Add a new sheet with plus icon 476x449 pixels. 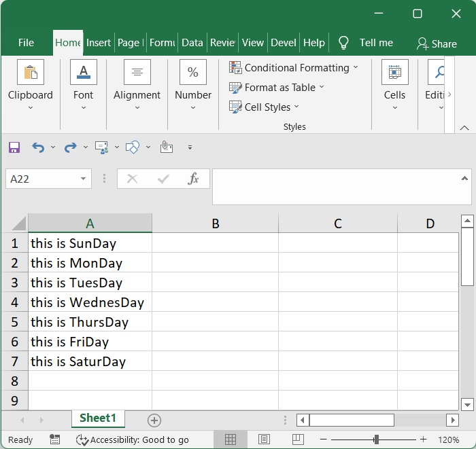click(154, 420)
